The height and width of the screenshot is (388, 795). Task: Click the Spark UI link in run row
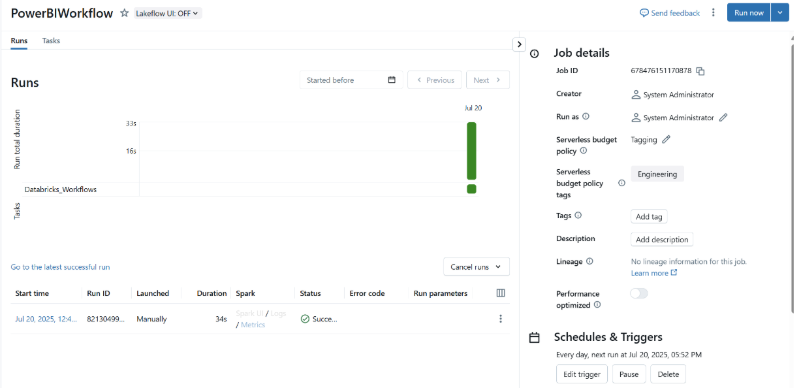[250, 313]
